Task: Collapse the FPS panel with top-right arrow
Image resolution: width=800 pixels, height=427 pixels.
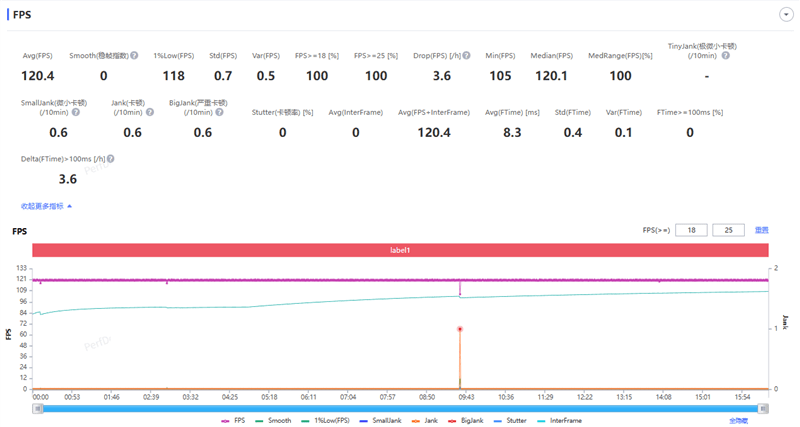Action: tap(785, 15)
